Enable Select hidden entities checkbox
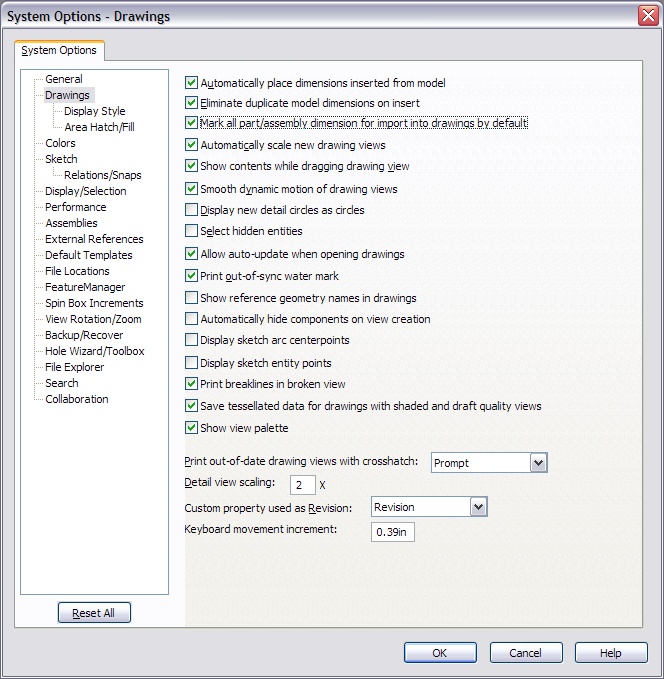This screenshot has height=679, width=664. click(191, 231)
